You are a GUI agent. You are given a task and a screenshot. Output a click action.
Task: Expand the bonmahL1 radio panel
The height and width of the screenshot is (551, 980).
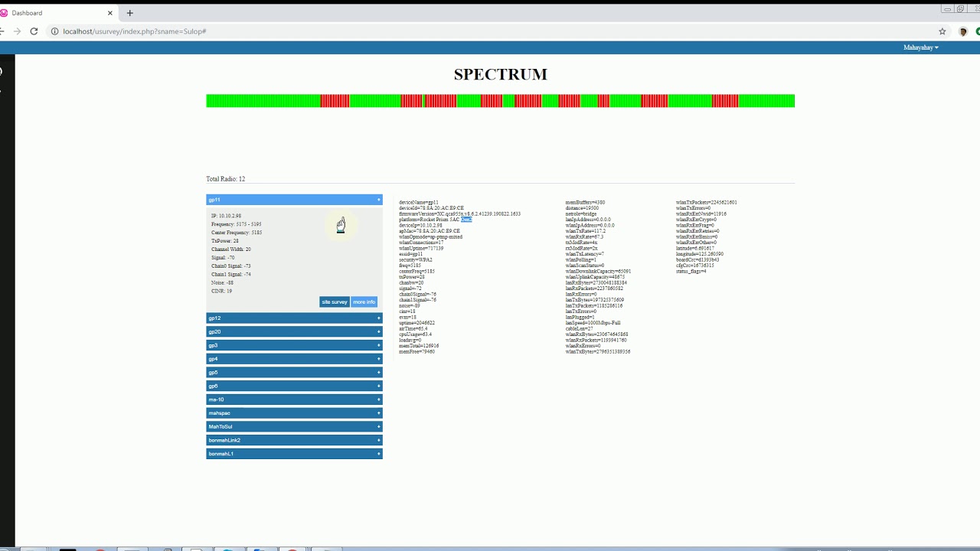[x=294, y=454]
